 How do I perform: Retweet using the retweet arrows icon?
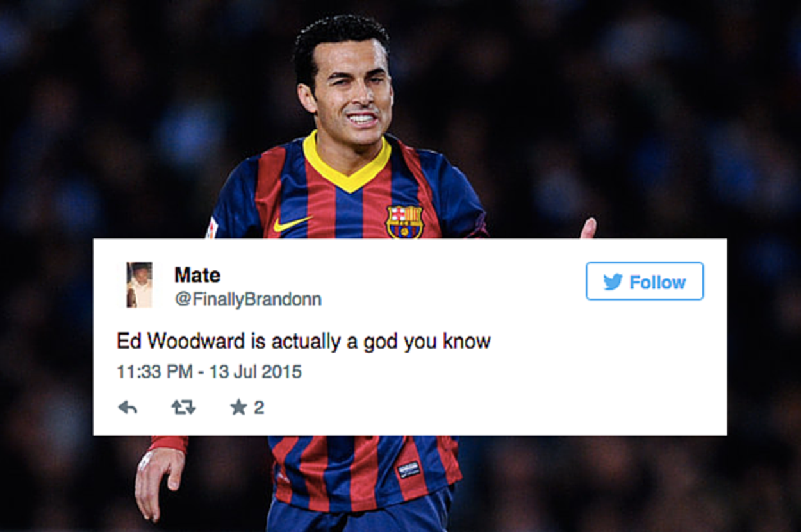tap(183, 408)
